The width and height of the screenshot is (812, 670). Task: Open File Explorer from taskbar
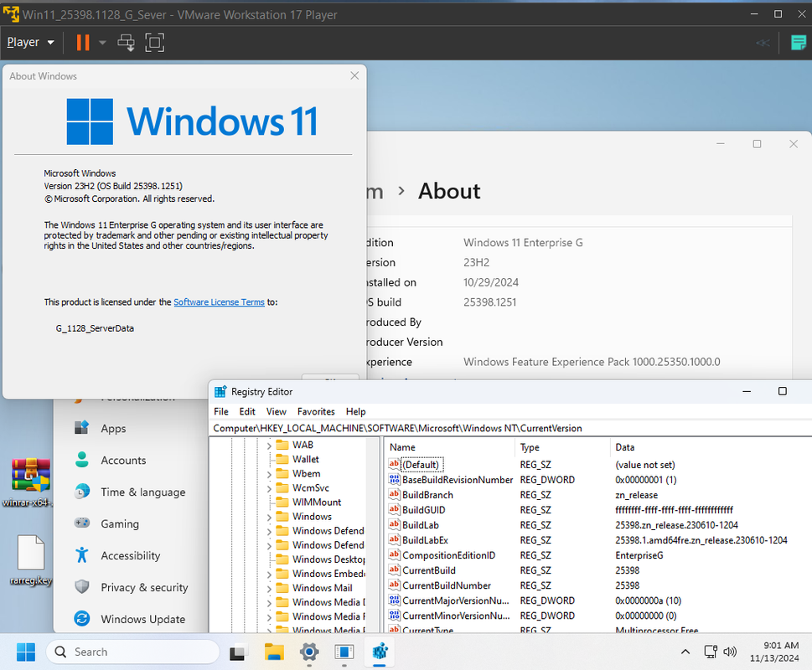point(274,652)
